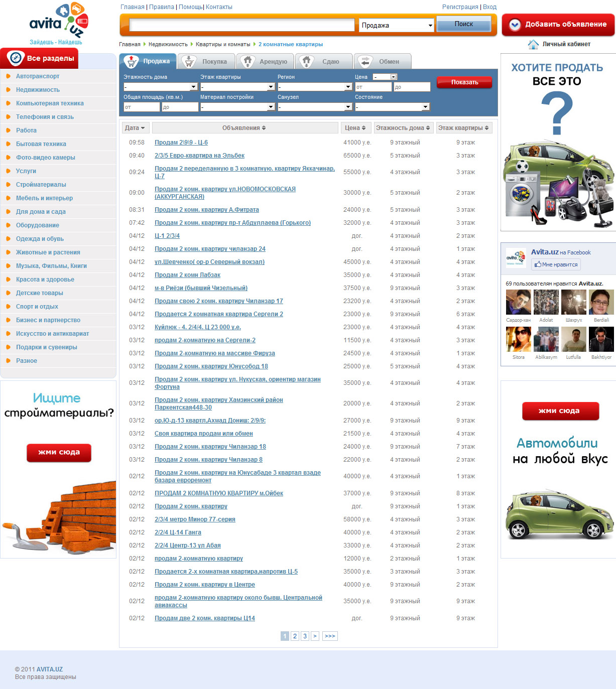Open Berdiali's Facebook profile photo
The width and height of the screenshot is (616, 689).
coord(601,302)
